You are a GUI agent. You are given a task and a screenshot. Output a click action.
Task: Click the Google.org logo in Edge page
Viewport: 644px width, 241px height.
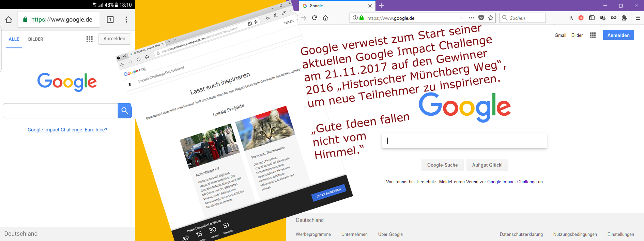coord(135,71)
